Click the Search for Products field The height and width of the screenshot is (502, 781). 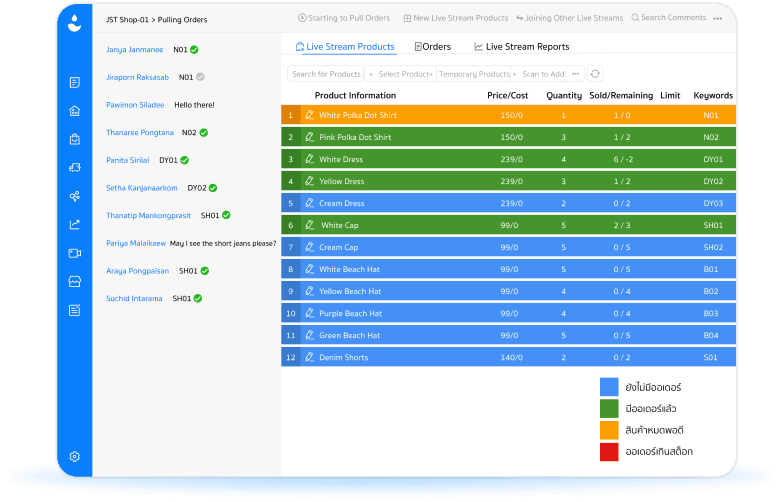pos(326,74)
